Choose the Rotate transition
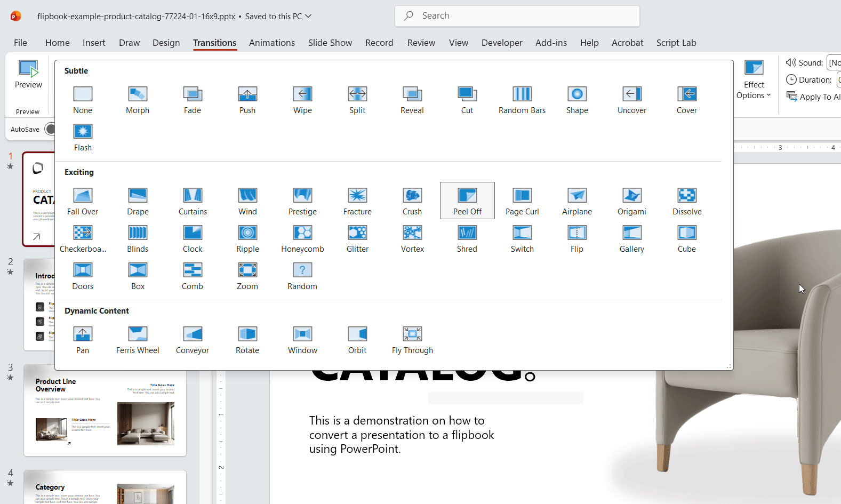 tap(247, 340)
